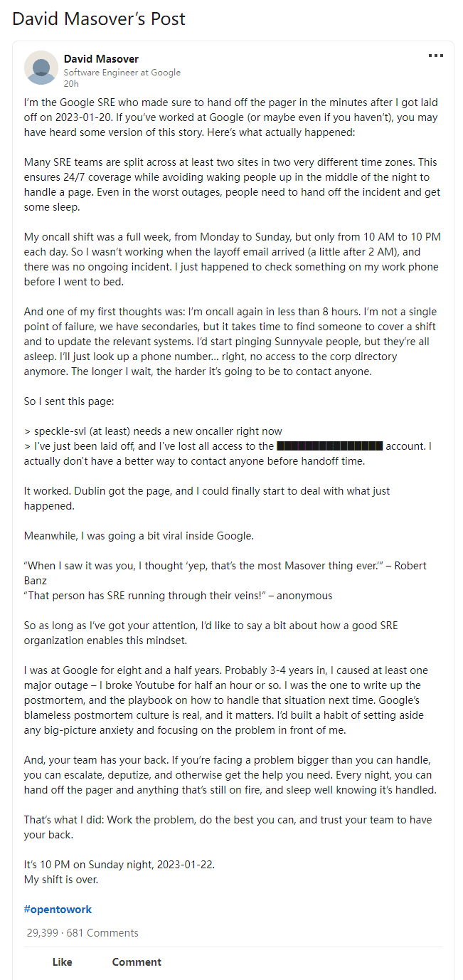Click the Comment button

[137, 962]
